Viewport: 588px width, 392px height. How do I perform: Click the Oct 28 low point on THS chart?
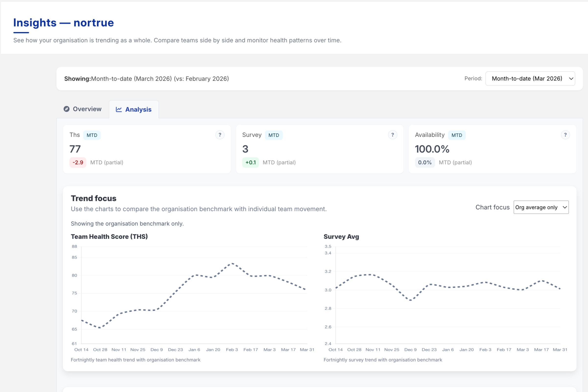100,328
